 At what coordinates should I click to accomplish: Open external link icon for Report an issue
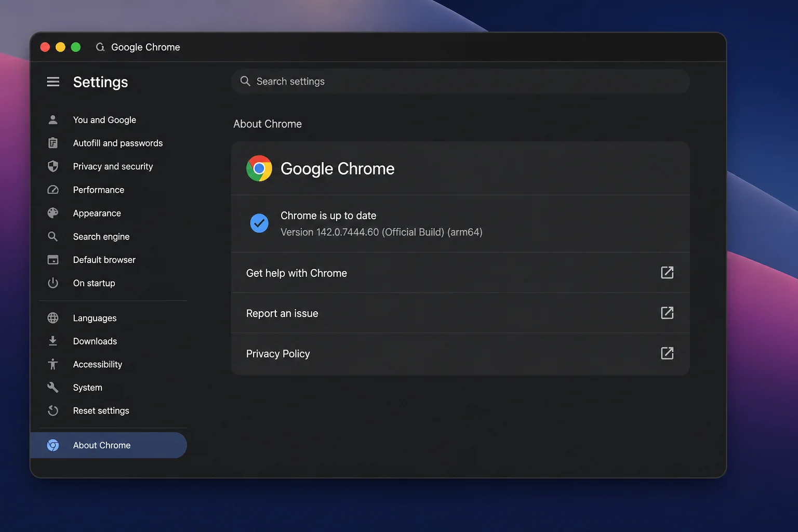point(667,313)
